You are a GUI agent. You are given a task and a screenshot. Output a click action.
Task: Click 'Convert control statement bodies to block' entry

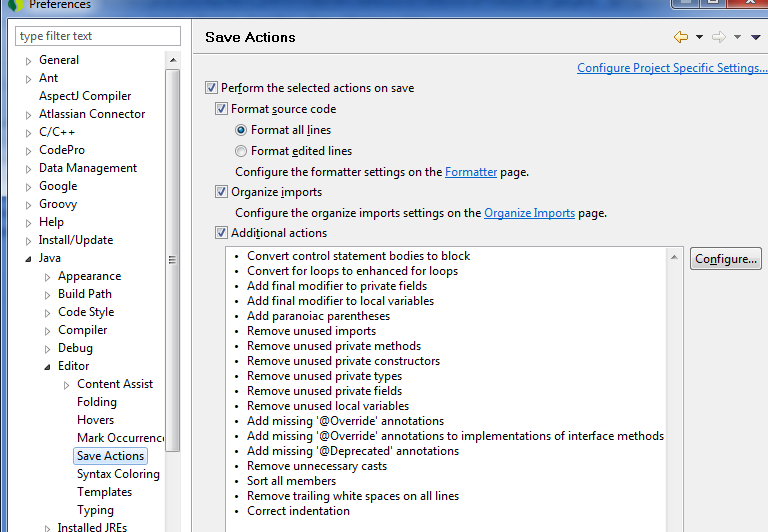click(359, 256)
